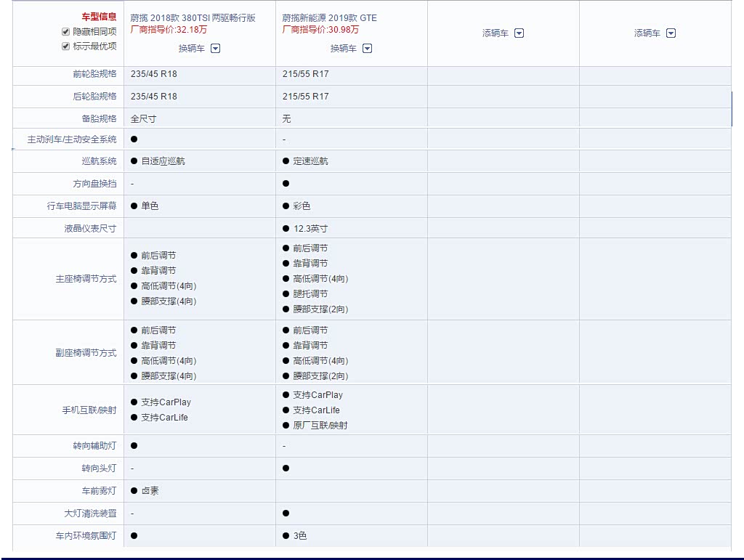Toggle the 标示最优项 checkbox
This screenshot has height=560, width=744.
[x=66, y=46]
